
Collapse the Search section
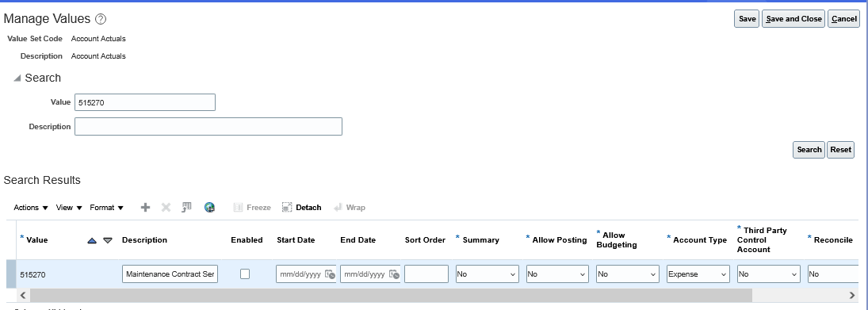[17, 78]
